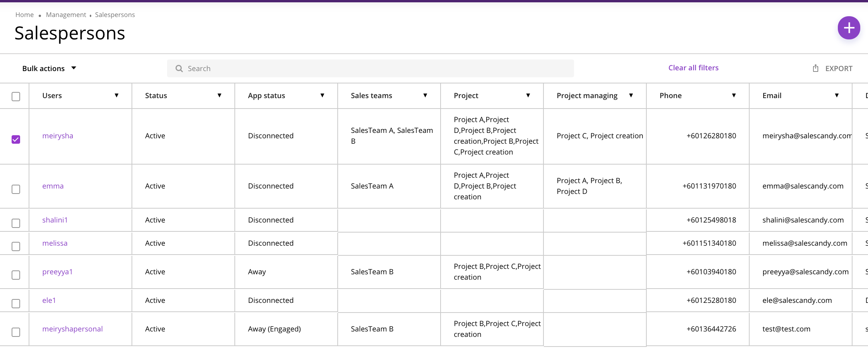Click the App status column header label
Image resolution: width=868 pixels, height=350 pixels.
266,95
